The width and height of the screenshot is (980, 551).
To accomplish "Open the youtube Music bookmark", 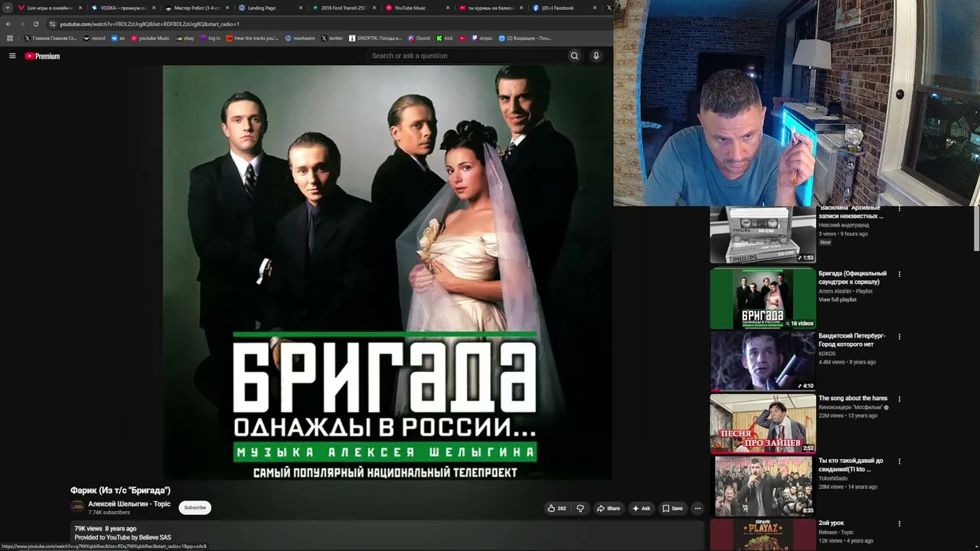I will [150, 37].
